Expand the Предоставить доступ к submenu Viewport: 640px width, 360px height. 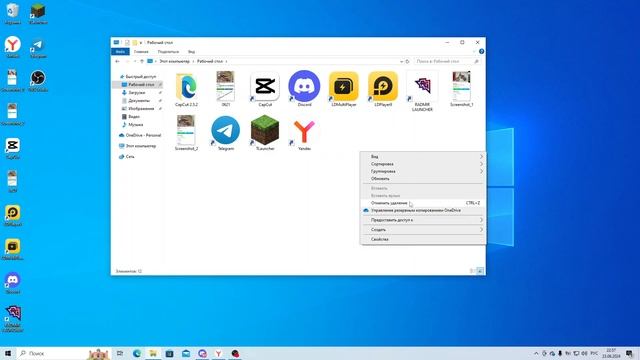(x=423, y=220)
